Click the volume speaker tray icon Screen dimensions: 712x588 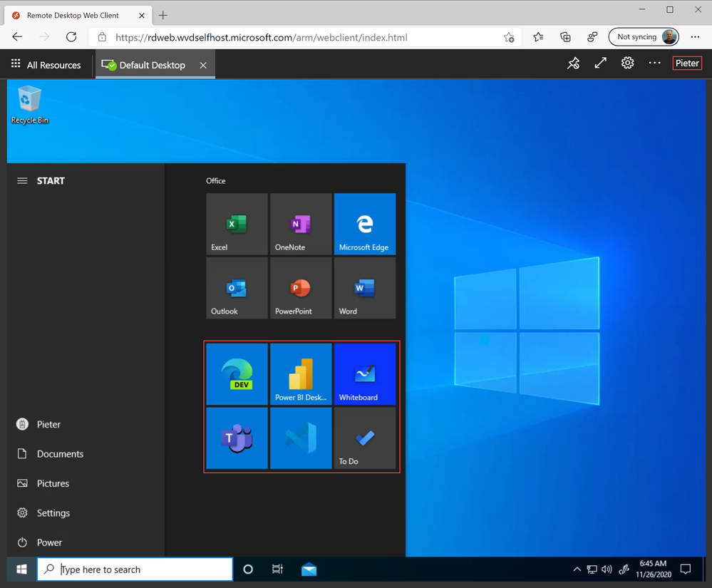click(607, 569)
